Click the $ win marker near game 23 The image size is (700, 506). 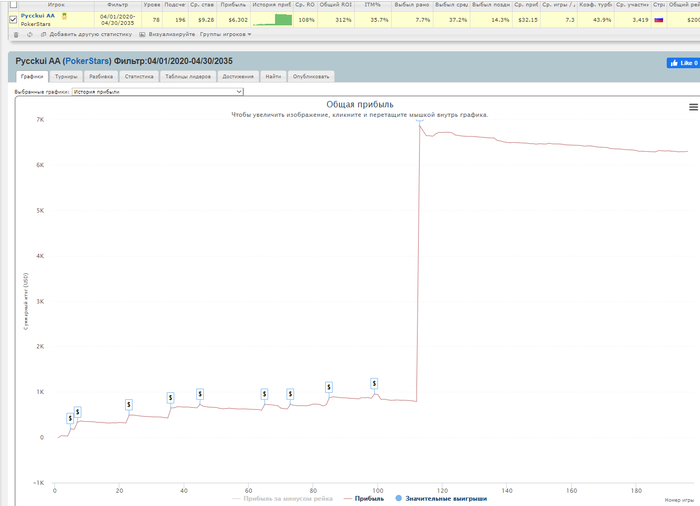tap(129, 405)
